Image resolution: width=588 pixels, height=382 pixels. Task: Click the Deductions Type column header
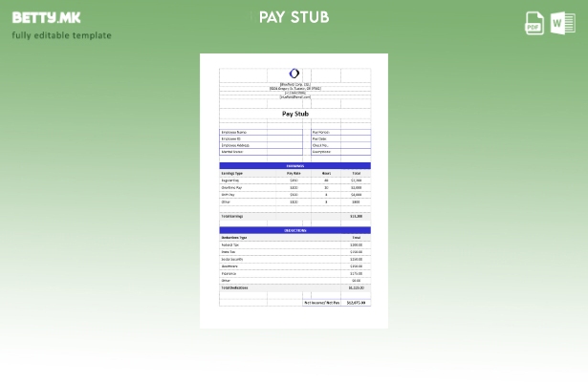[x=234, y=237]
